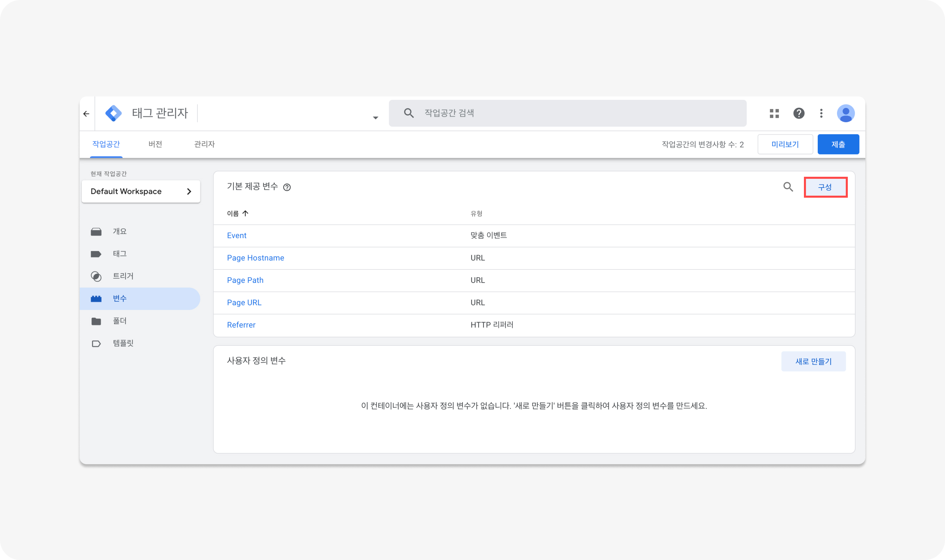Open 폴더 in the sidebar
Screen dimensions: 945x560
(x=140, y=321)
